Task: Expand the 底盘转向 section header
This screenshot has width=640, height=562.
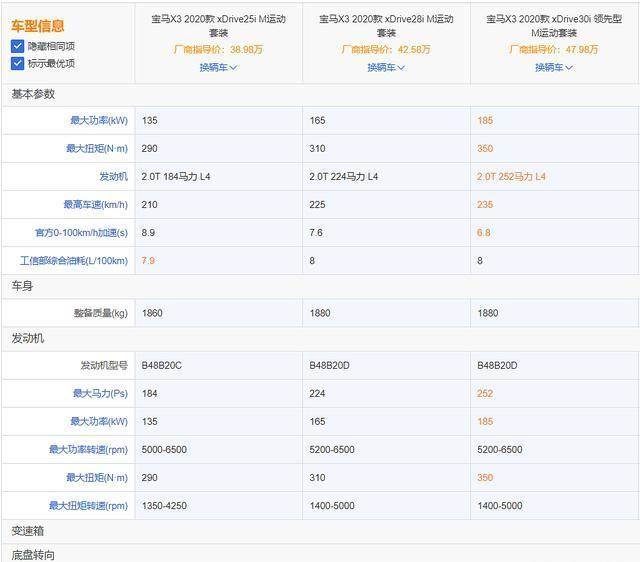Action: (x=33, y=555)
